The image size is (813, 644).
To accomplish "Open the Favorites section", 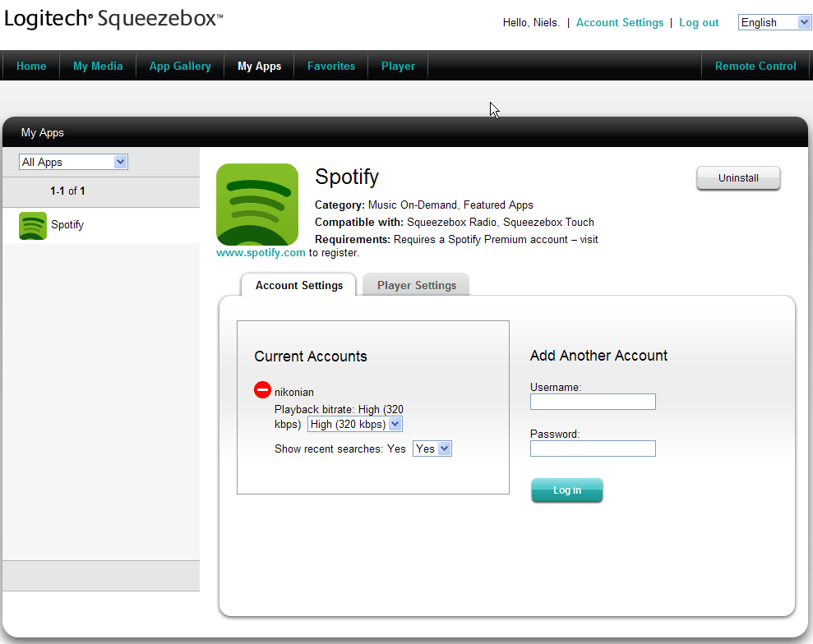I will 331,66.
